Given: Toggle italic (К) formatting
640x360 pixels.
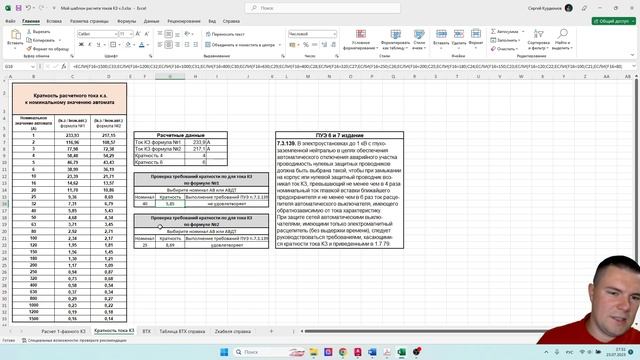Looking at the screenshot, I should [x=90, y=44].
